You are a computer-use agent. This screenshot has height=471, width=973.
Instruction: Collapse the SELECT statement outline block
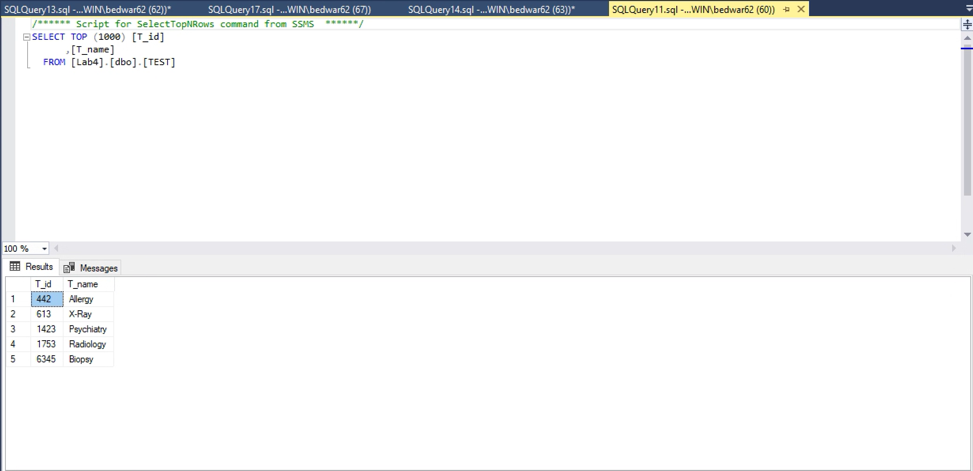(27, 37)
